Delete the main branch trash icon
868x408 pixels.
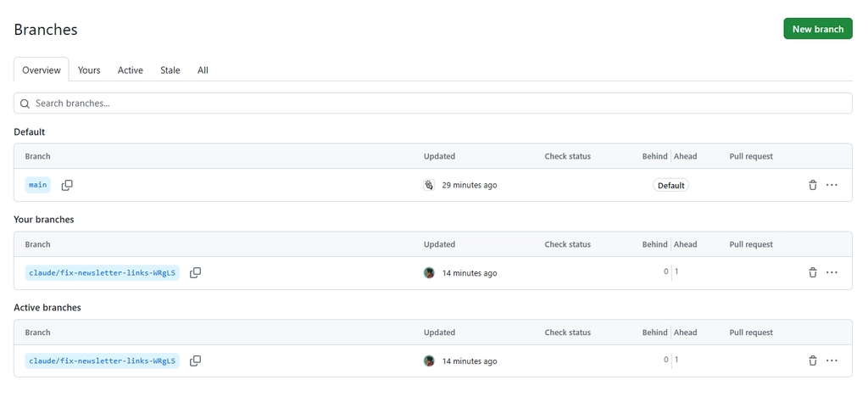click(813, 185)
